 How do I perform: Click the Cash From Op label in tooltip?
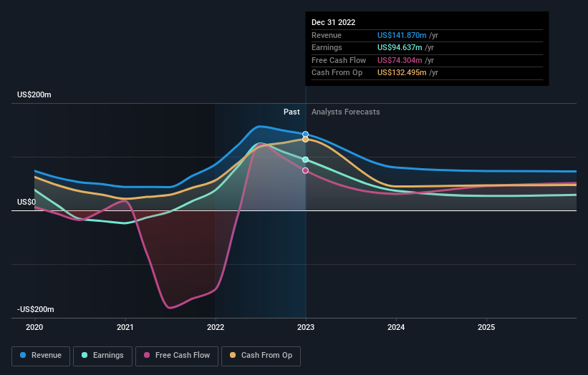tap(337, 73)
